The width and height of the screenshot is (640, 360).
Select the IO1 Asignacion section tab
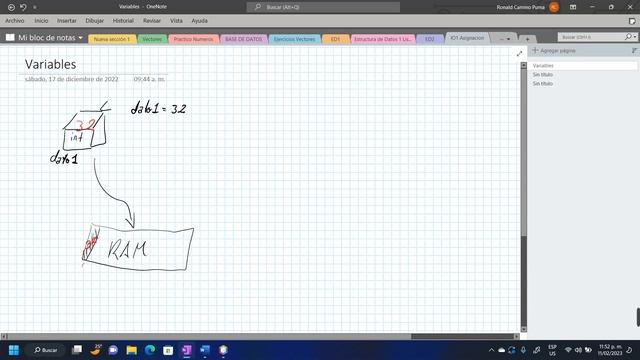point(467,38)
